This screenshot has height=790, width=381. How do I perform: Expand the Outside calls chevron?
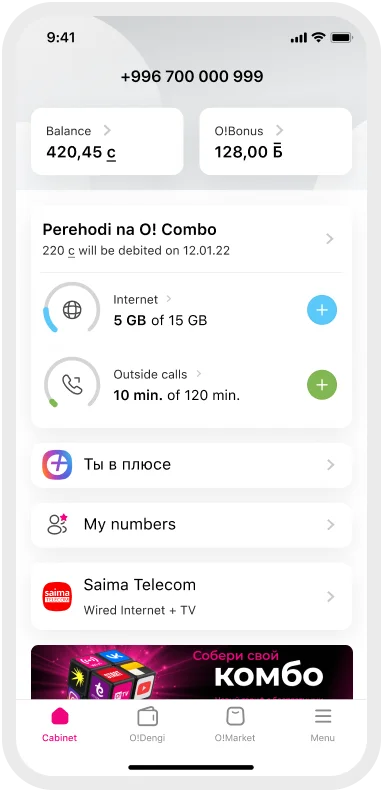click(199, 374)
